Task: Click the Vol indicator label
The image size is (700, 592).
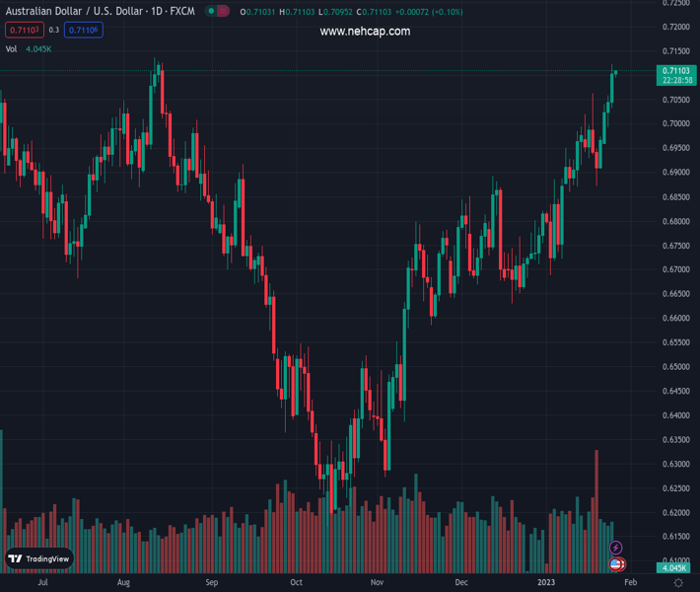Action: [x=12, y=48]
